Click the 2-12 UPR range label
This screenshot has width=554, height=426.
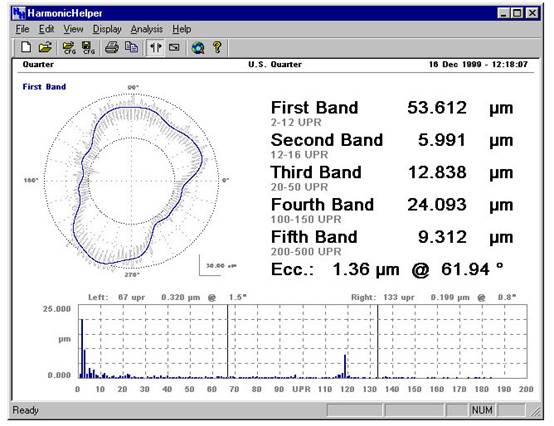(x=296, y=123)
